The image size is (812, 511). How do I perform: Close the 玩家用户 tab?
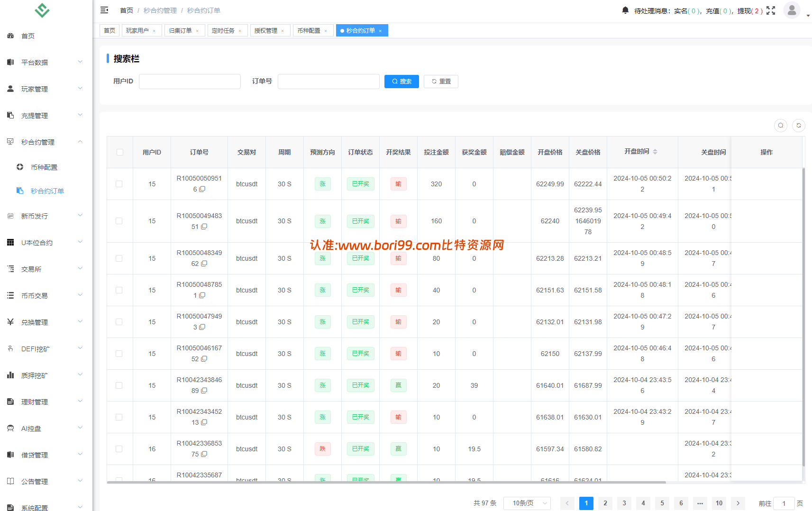point(154,31)
